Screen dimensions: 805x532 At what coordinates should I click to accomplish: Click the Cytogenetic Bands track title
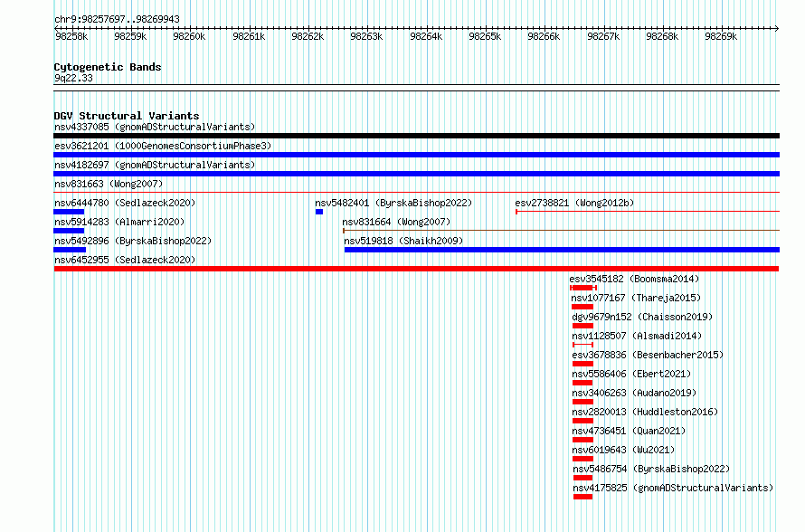pyautogui.click(x=108, y=67)
